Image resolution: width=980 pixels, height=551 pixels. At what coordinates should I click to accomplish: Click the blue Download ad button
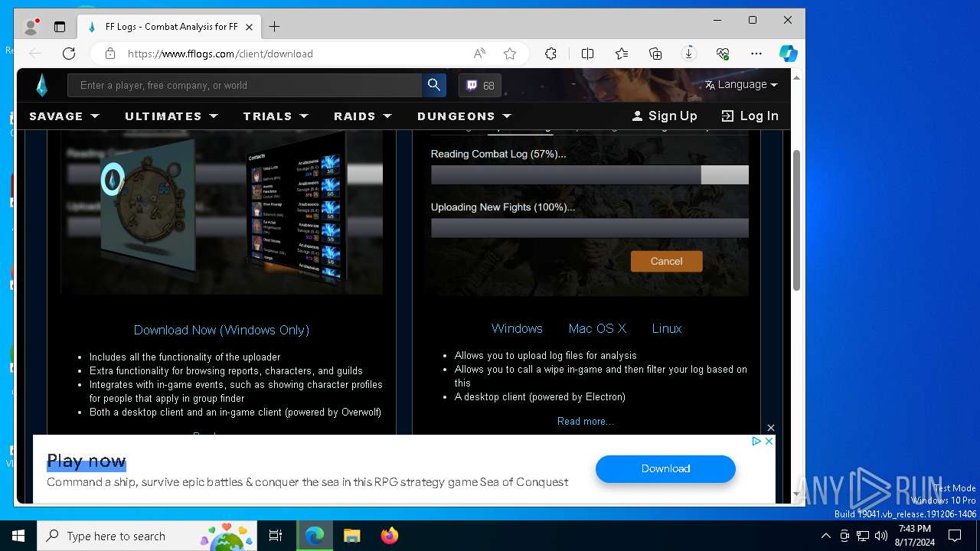[665, 468]
